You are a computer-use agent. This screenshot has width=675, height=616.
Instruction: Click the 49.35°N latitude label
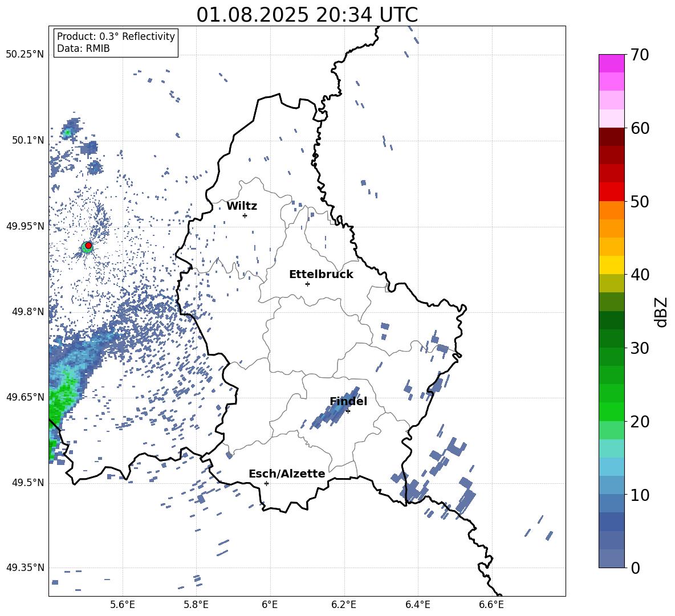pos(25,568)
